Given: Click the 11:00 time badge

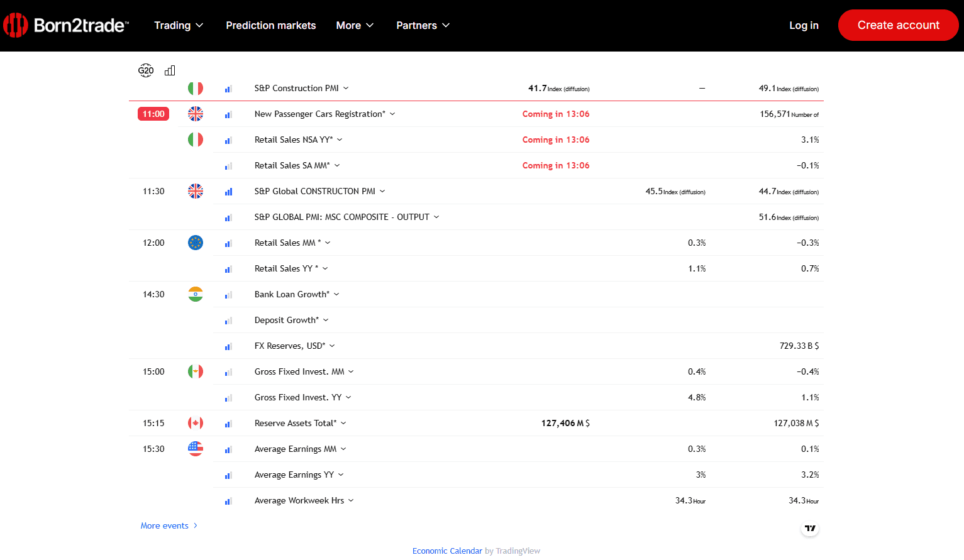Looking at the screenshot, I should click(153, 114).
